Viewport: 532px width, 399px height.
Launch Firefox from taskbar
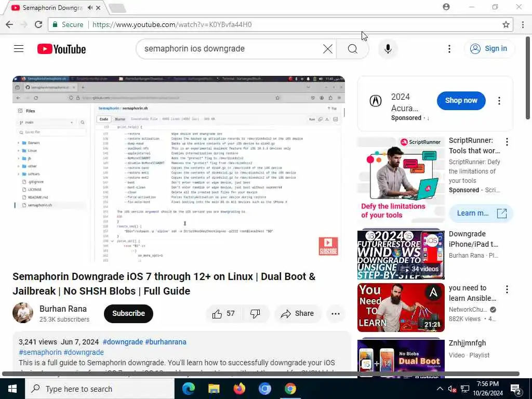pos(239,389)
